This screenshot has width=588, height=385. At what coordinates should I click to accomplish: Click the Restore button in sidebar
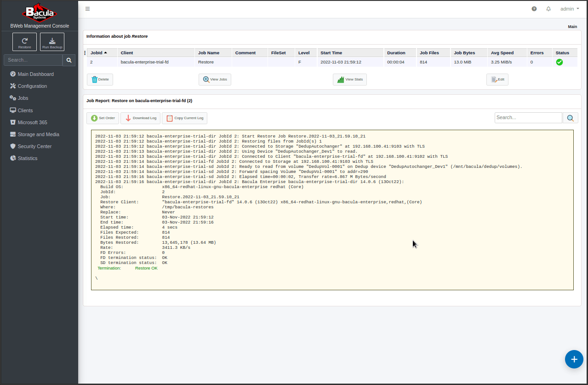tap(25, 42)
